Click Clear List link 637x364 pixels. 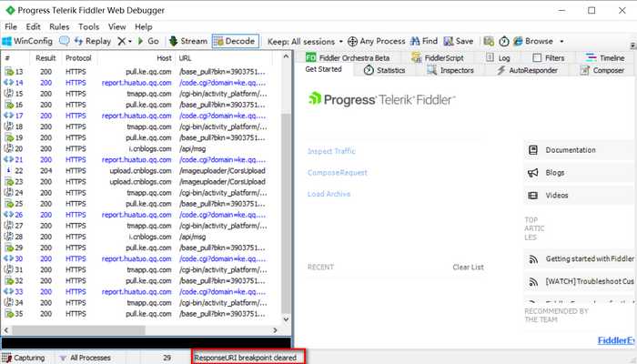[x=468, y=268]
